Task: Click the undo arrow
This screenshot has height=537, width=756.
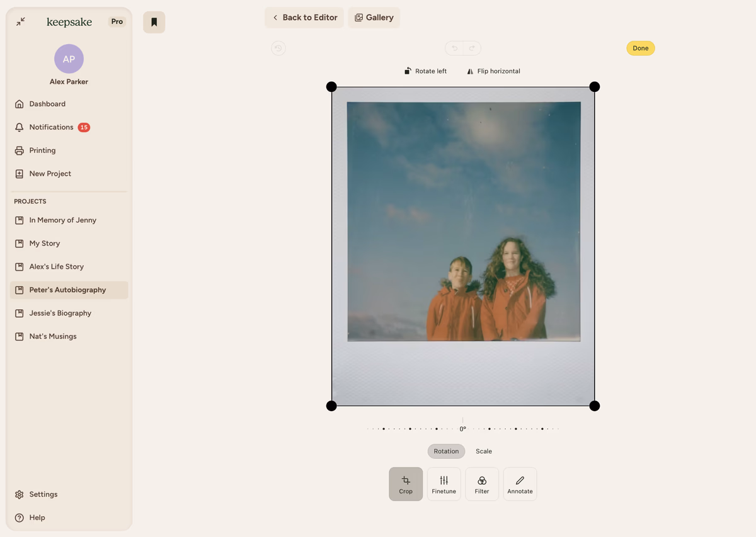Action: pyautogui.click(x=454, y=48)
